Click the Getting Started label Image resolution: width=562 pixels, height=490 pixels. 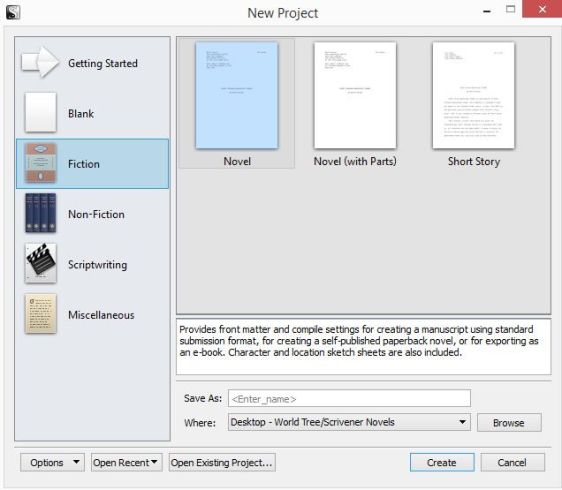[x=103, y=63]
